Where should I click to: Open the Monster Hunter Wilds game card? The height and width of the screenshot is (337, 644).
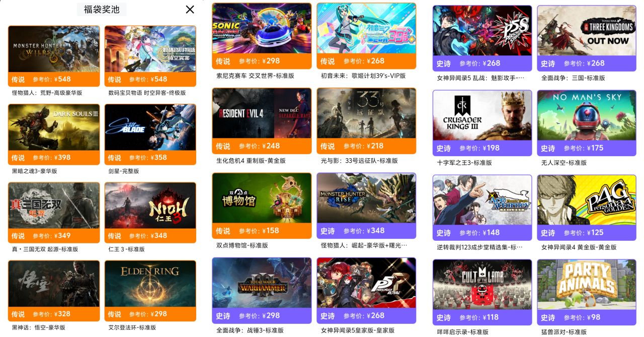(54, 56)
